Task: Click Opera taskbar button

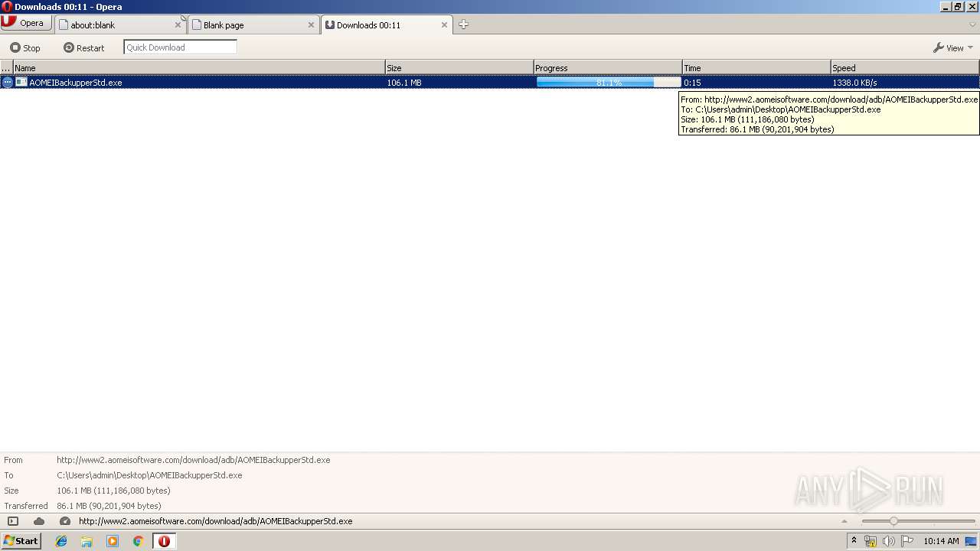Action: [x=164, y=541]
